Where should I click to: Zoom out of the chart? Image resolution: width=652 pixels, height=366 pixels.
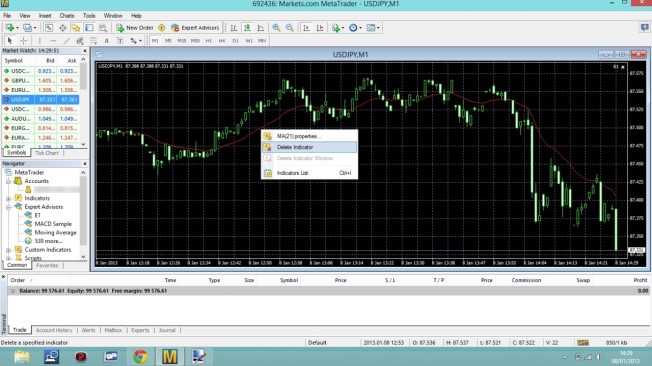290,28
